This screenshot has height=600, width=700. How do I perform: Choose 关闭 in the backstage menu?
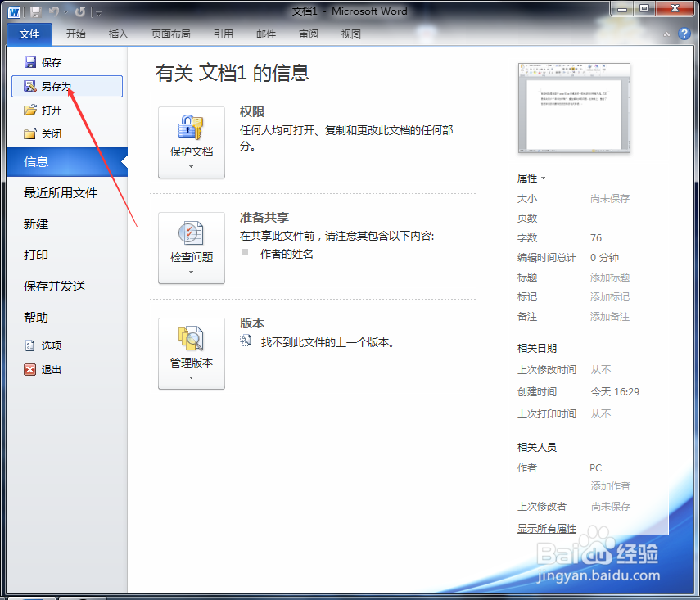[x=67, y=133]
